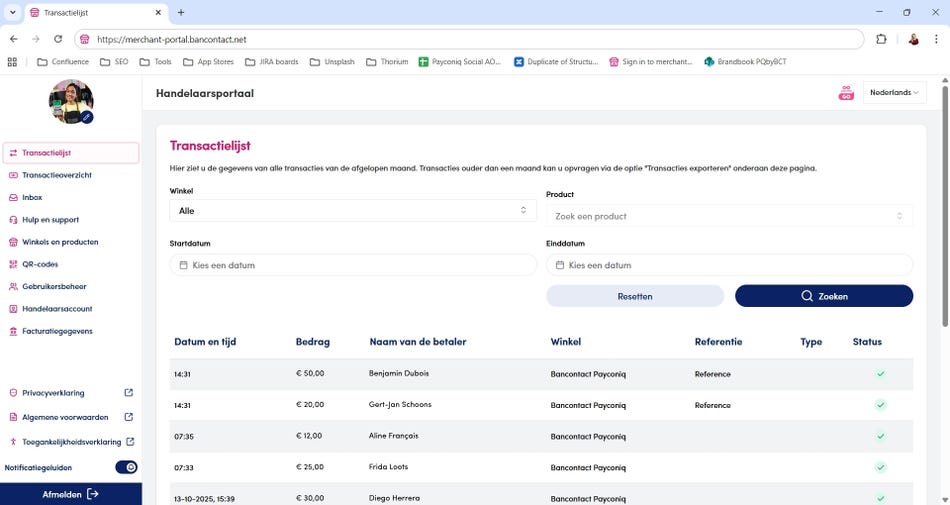Reload the page with the refresh icon

[58, 39]
